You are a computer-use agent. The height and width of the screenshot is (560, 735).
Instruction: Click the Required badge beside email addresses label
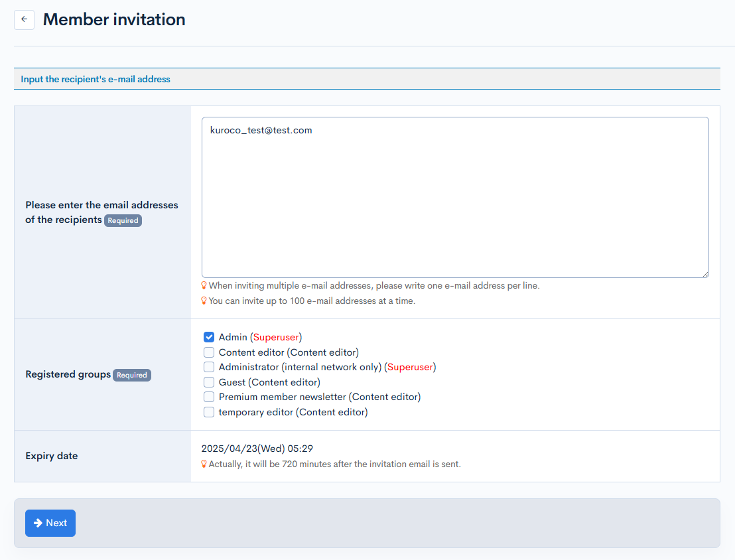coord(123,220)
